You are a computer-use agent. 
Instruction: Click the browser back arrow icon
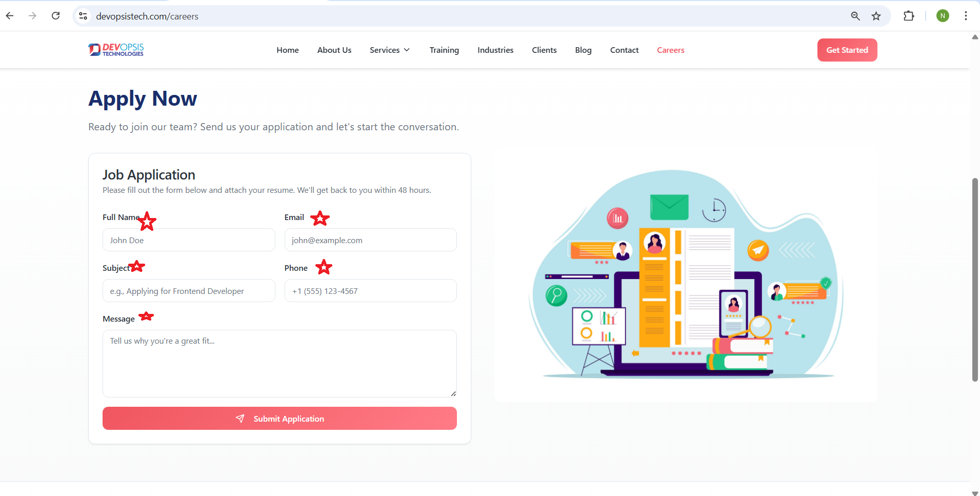coord(10,16)
